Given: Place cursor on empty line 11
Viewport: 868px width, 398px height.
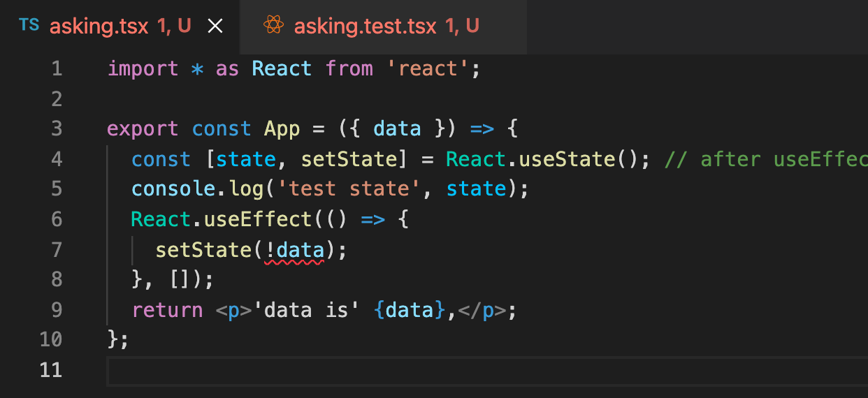Looking at the screenshot, I should (487, 370).
